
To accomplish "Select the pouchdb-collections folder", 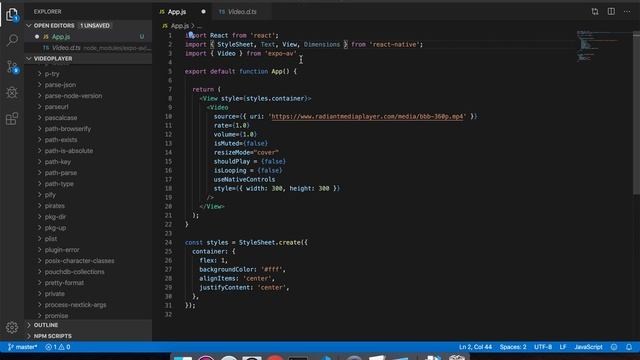I will click(88, 272).
